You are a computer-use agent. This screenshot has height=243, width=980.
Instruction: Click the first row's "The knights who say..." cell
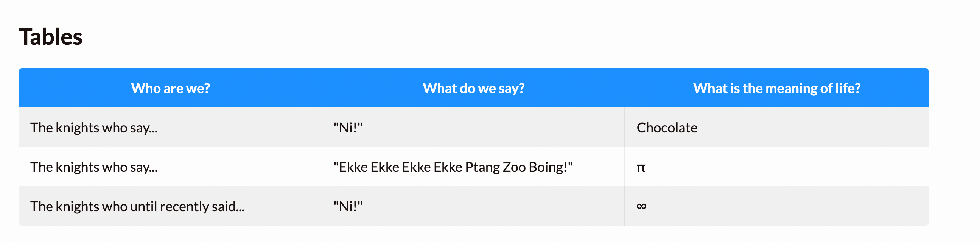(x=170, y=128)
